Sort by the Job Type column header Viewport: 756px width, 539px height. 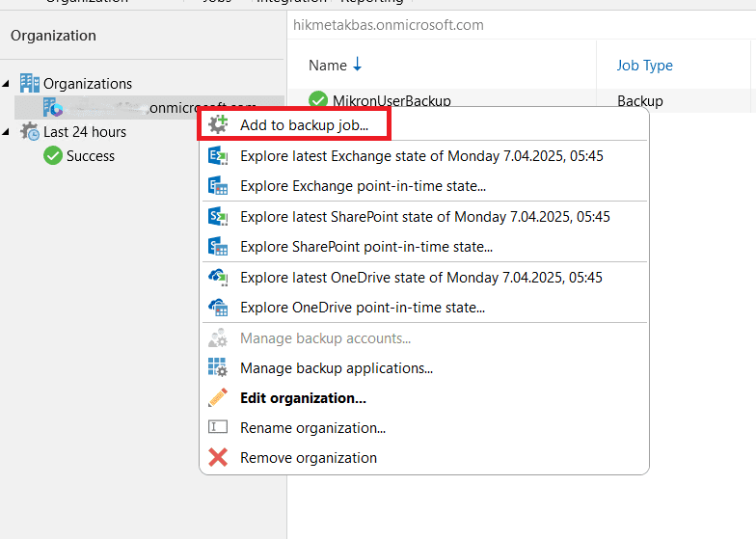(644, 66)
